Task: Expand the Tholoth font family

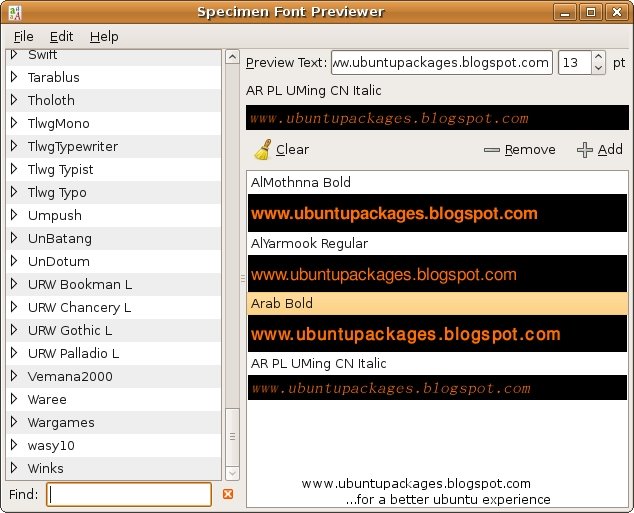Action: coord(14,100)
